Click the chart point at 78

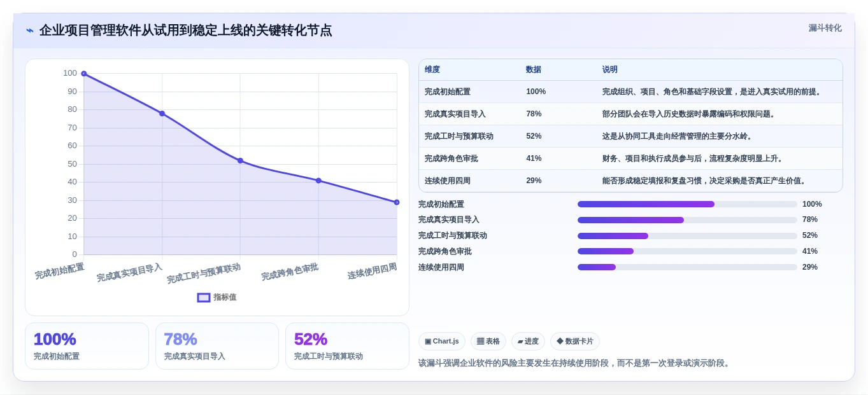pyautogui.click(x=162, y=113)
